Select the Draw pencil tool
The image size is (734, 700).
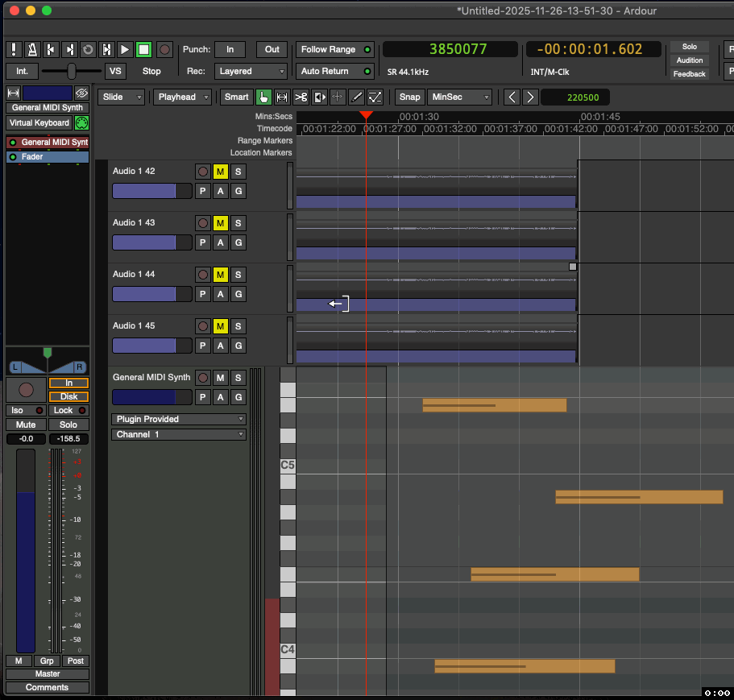coord(357,97)
